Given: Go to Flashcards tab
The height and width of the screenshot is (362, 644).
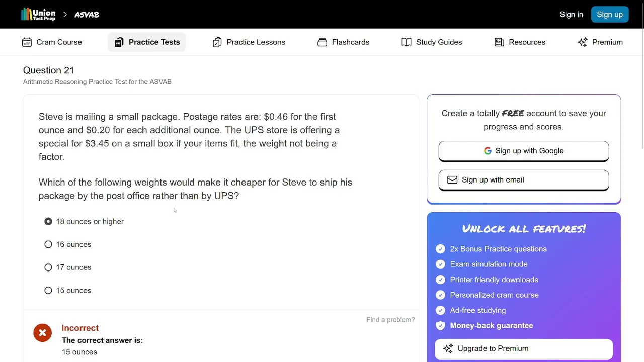Looking at the screenshot, I should click(x=344, y=42).
